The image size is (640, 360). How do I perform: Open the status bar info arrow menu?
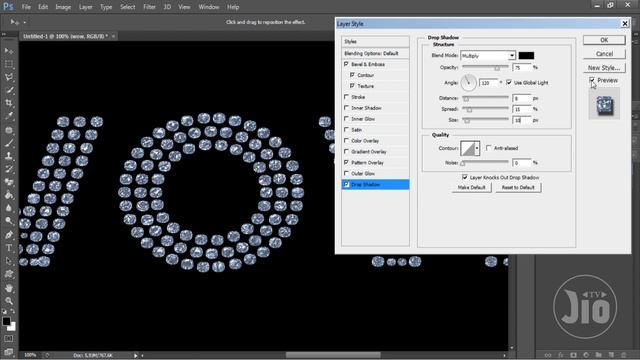(x=136, y=356)
